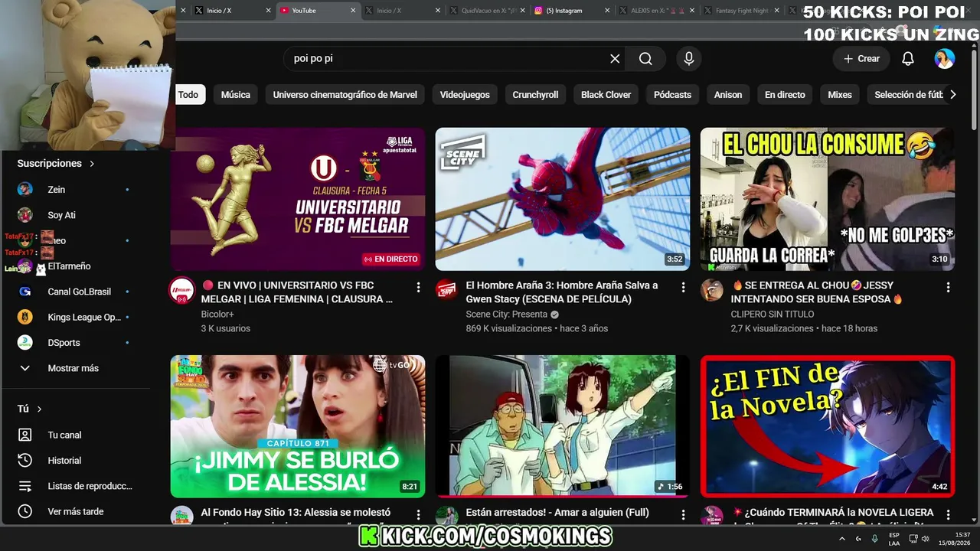The height and width of the screenshot is (551, 980).
Task: Open Bicolor+ channel avatar under Universitario video
Action: [x=182, y=291]
